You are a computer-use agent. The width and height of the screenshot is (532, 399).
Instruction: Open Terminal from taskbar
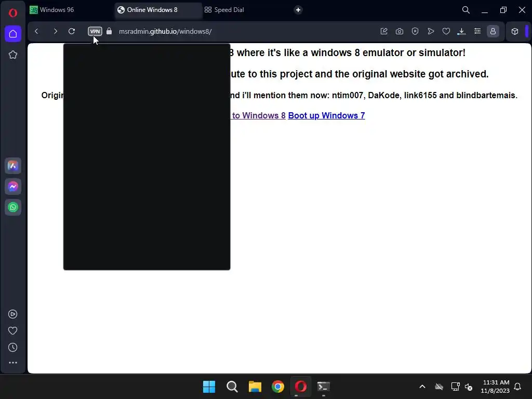point(323,387)
